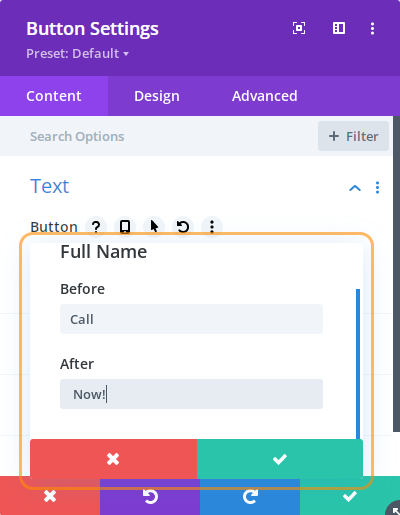Switch to the Design tab

(x=157, y=96)
